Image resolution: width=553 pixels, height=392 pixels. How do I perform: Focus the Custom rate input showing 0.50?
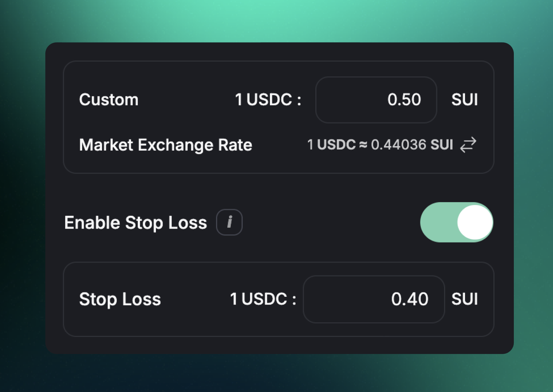point(376,100)
